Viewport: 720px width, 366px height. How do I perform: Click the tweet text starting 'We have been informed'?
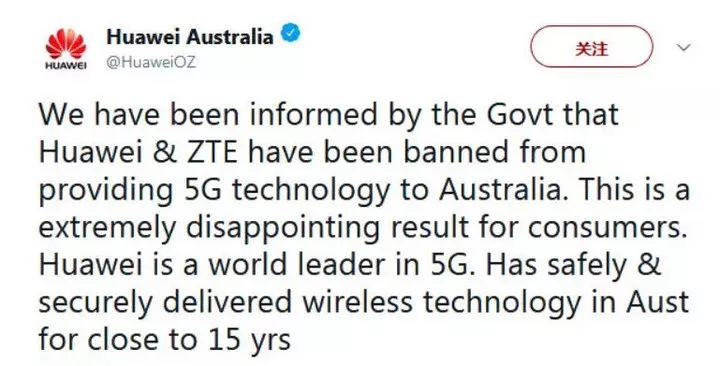(x=364, y=227)
